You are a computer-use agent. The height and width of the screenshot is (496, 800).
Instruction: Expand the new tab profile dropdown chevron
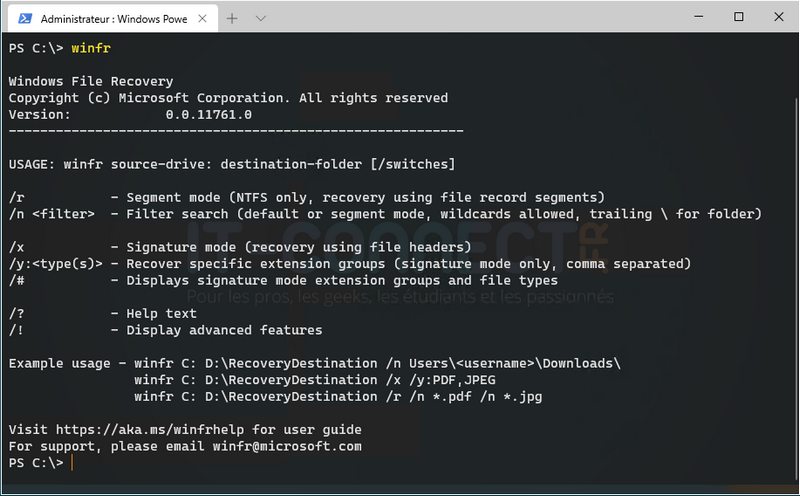[261, 18]
